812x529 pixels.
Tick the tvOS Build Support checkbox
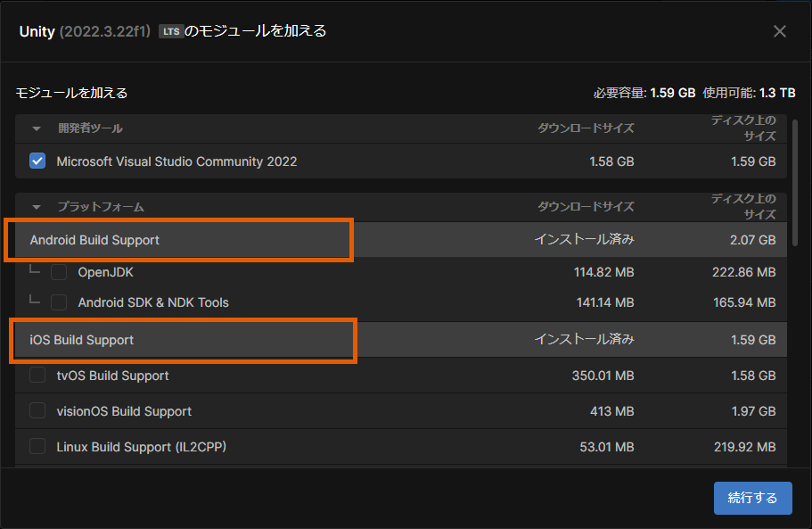(37, 376)
